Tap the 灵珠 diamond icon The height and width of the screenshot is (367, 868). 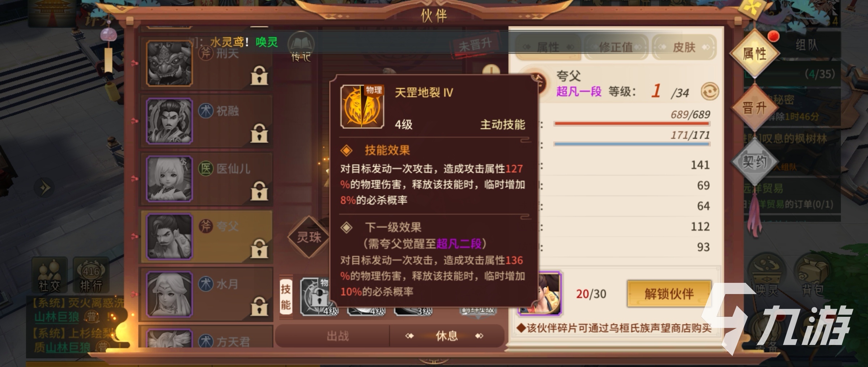pyautogui.click(x=309, y=237)
